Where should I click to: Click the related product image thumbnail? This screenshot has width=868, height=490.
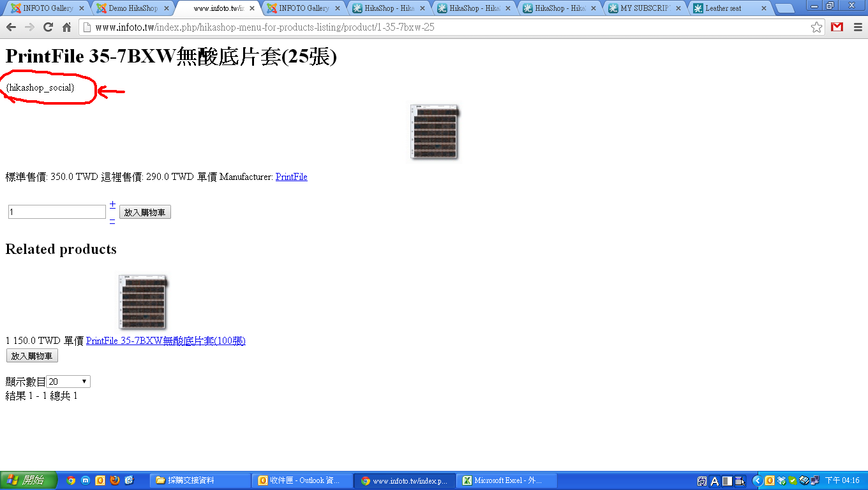[143, 302]
